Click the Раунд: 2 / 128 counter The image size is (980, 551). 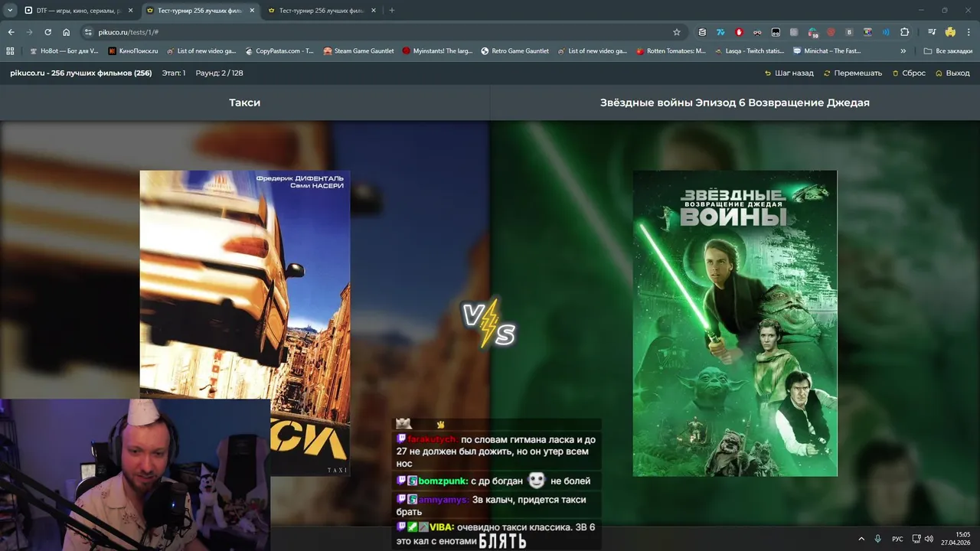pos(219,73)
